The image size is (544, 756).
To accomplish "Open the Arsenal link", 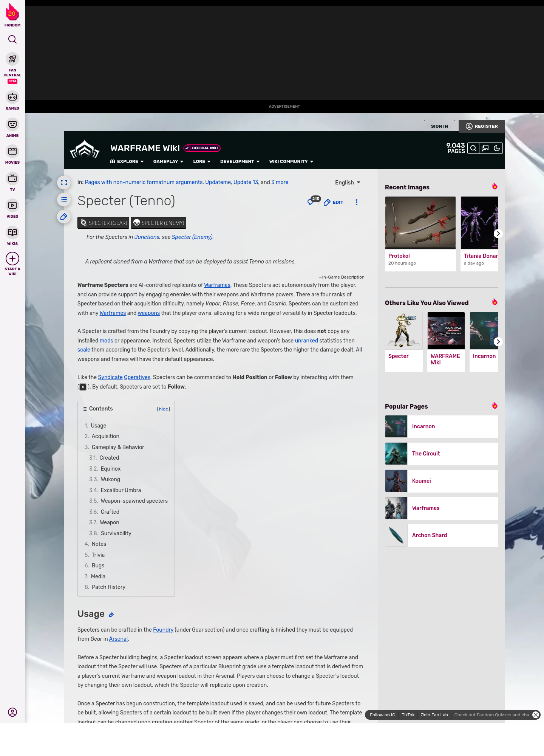I will (x=118, y=639).
